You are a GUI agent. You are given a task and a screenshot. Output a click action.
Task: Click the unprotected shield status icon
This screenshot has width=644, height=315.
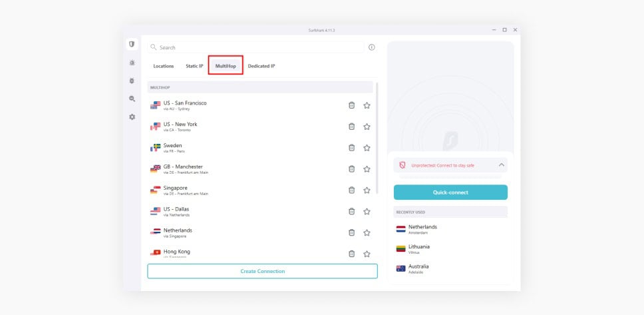point(402,165)
